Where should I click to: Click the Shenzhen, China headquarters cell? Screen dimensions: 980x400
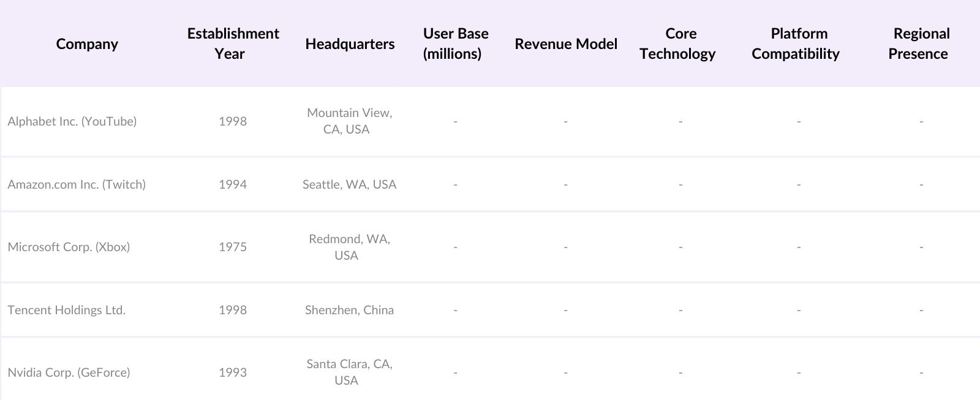coord(349,310)
